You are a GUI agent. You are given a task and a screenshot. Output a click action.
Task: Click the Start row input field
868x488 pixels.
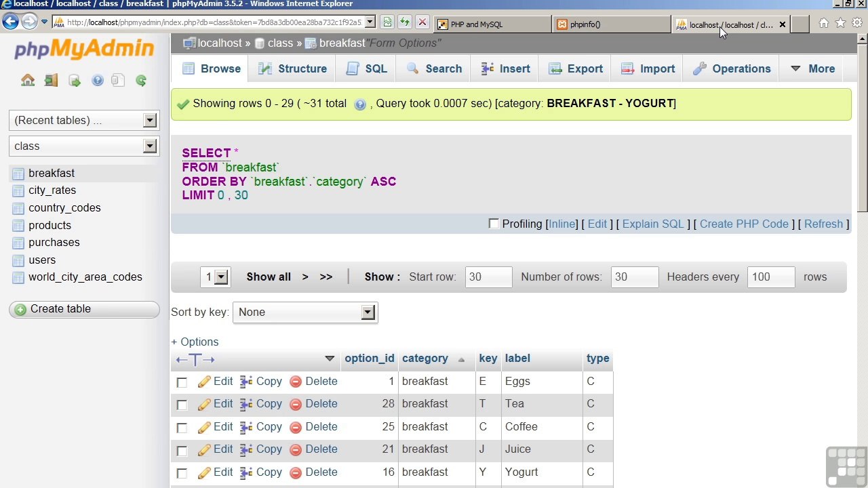pos(488,277)
